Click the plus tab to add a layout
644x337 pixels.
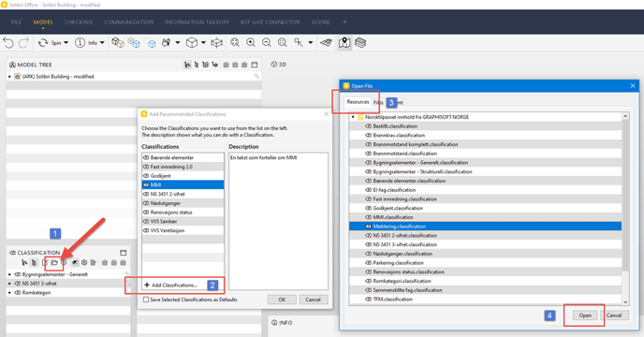344,22
